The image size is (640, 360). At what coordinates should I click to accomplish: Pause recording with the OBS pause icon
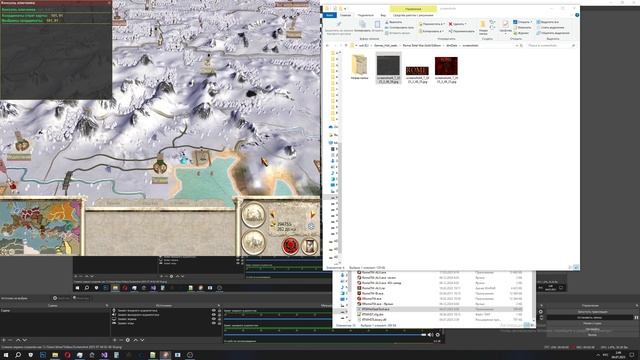coord(636,317)
